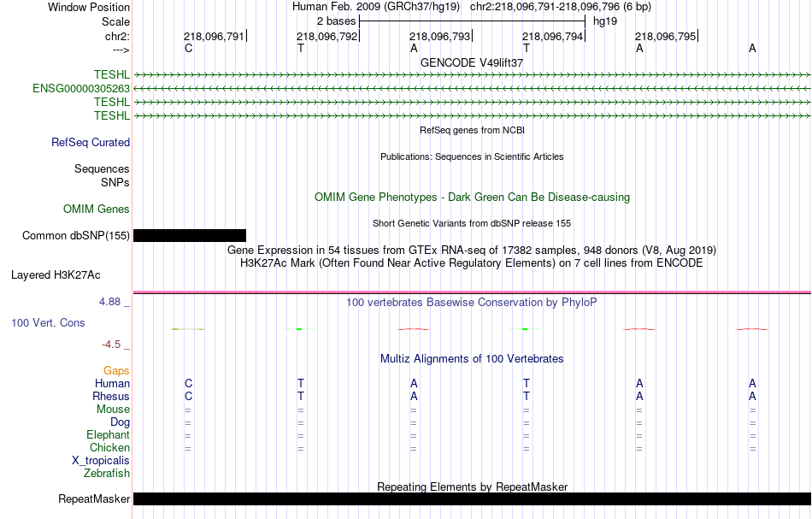This screenshot has width=812, height=519.
Task: Click Short Genetic Variants from dbSNP title
Action: [472, 223]
